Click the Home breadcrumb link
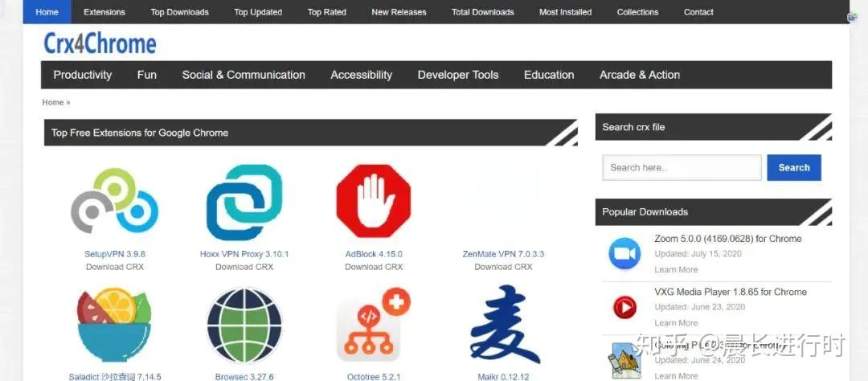 point(52,102)
